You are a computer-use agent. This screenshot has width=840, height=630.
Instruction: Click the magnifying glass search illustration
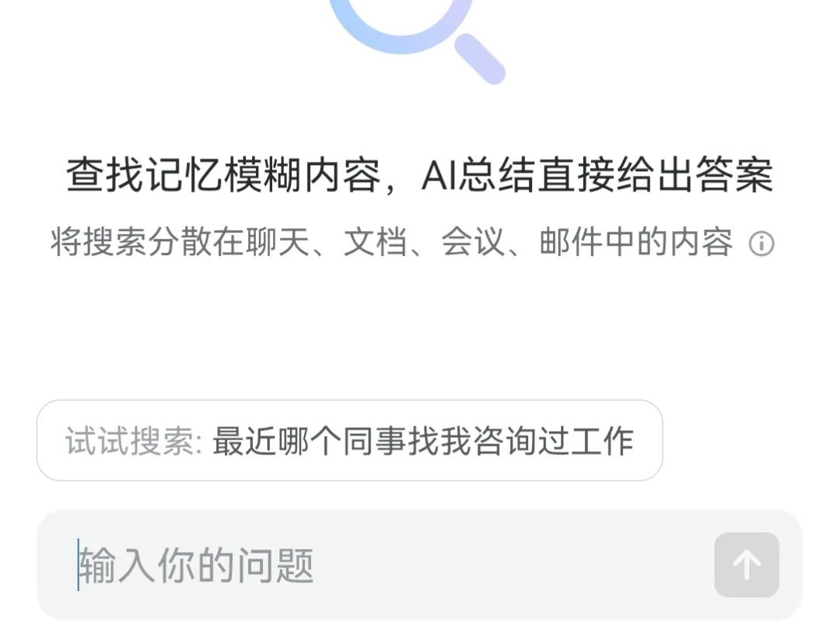point(417,40)
